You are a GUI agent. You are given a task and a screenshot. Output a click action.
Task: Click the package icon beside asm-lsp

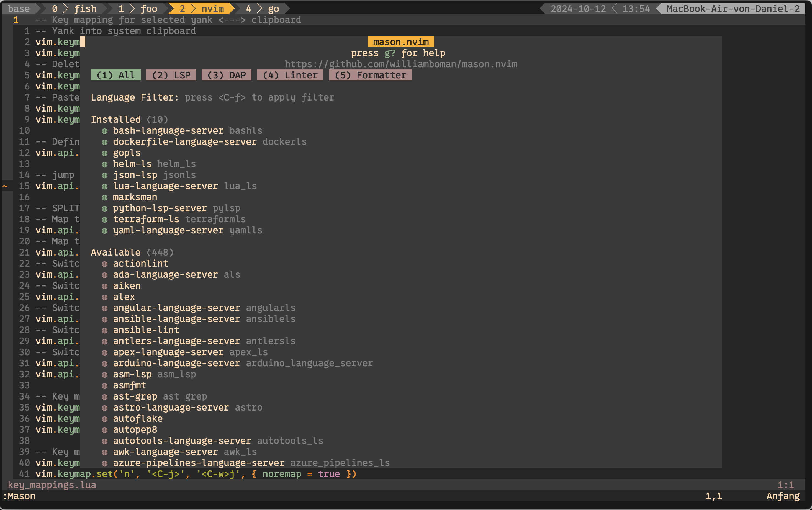(104, 375)
